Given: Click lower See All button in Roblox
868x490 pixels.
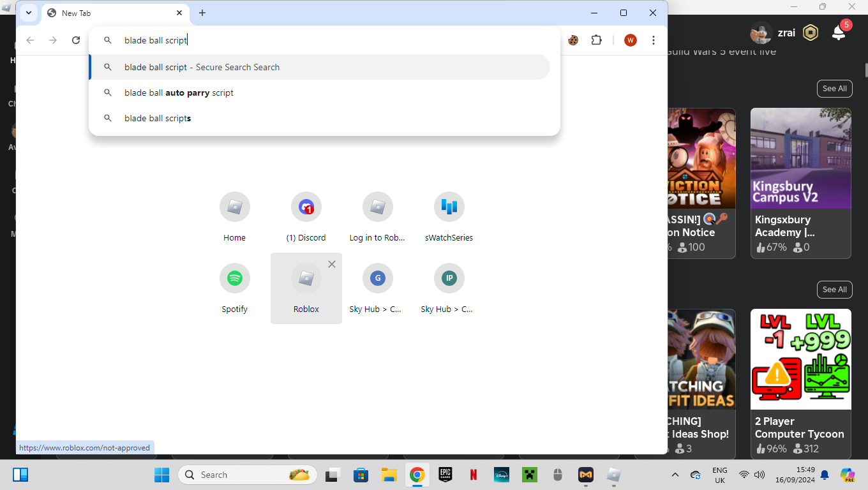Looking at the screenshot, I should coord(834,290).
